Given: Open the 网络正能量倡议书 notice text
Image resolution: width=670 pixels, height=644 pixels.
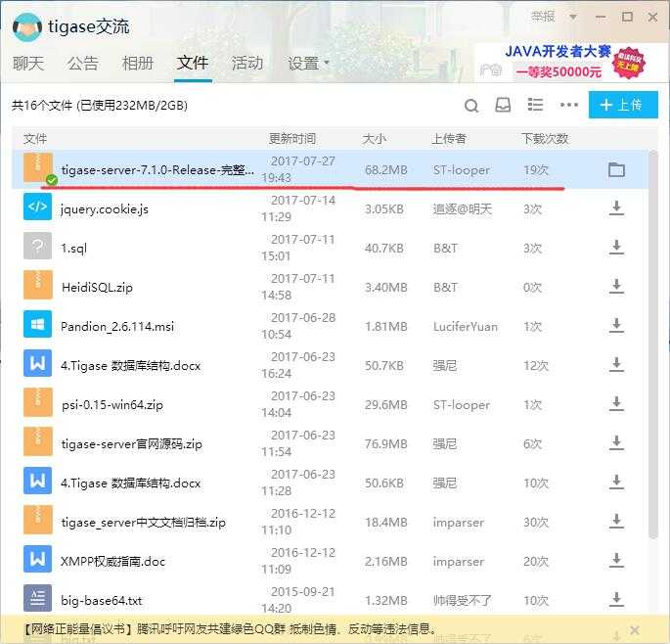Looking at the screenshot, I should coord(230,628).
